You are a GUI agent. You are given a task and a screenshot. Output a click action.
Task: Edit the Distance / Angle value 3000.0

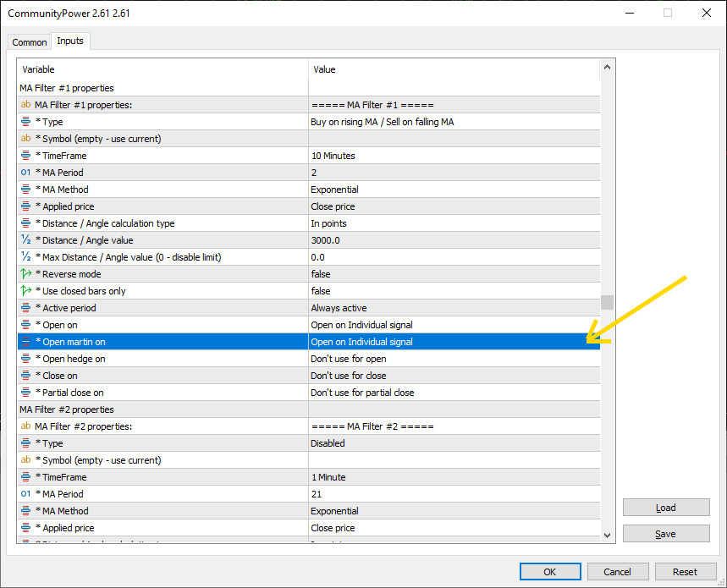[454, 240]
